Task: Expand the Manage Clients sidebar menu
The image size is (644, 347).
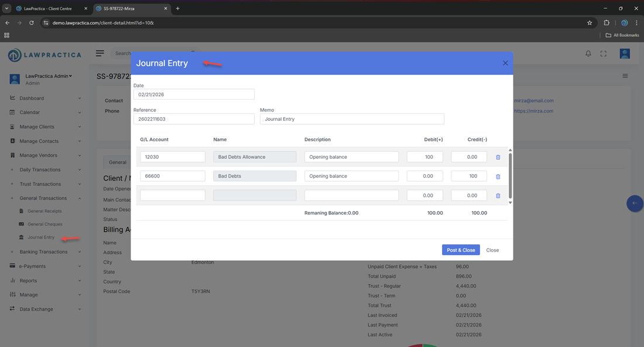Action: (x=44, y=127)
